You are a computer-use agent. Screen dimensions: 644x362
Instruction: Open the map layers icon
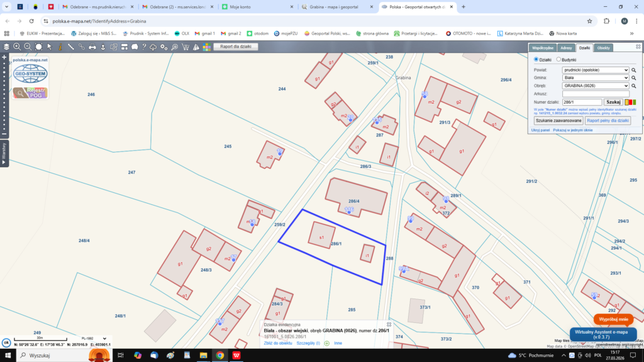click(x=6, y=47)
